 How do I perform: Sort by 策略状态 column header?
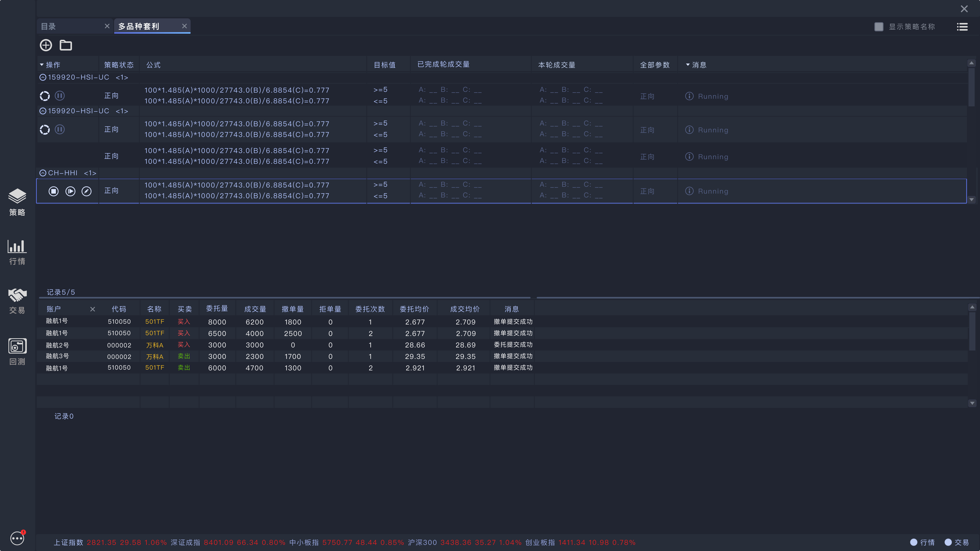[119, 65]
